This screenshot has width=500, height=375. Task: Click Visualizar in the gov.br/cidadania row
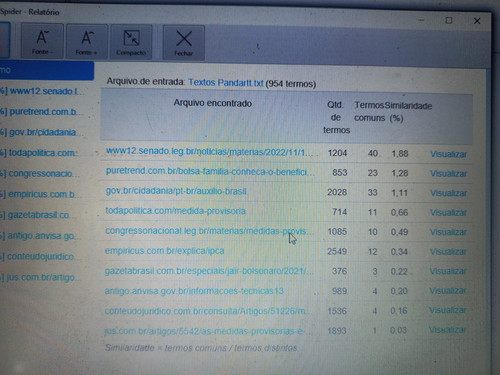(x=448, y=193)
